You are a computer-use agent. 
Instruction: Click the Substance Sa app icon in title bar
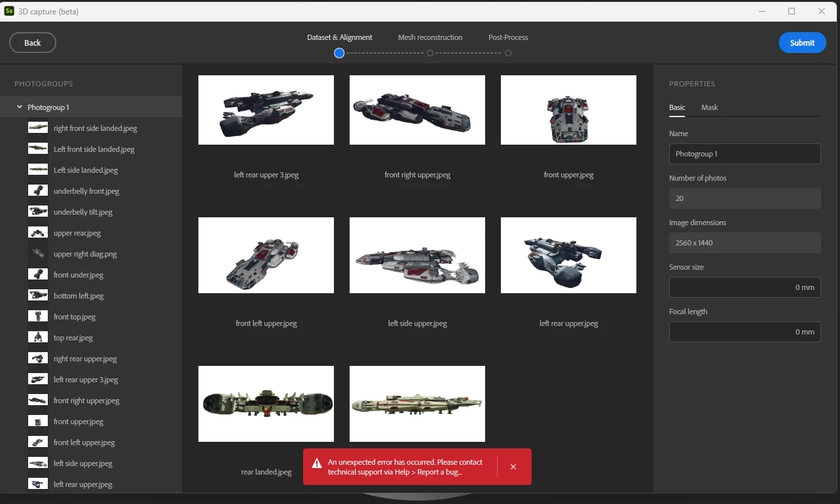click(10, 11)
